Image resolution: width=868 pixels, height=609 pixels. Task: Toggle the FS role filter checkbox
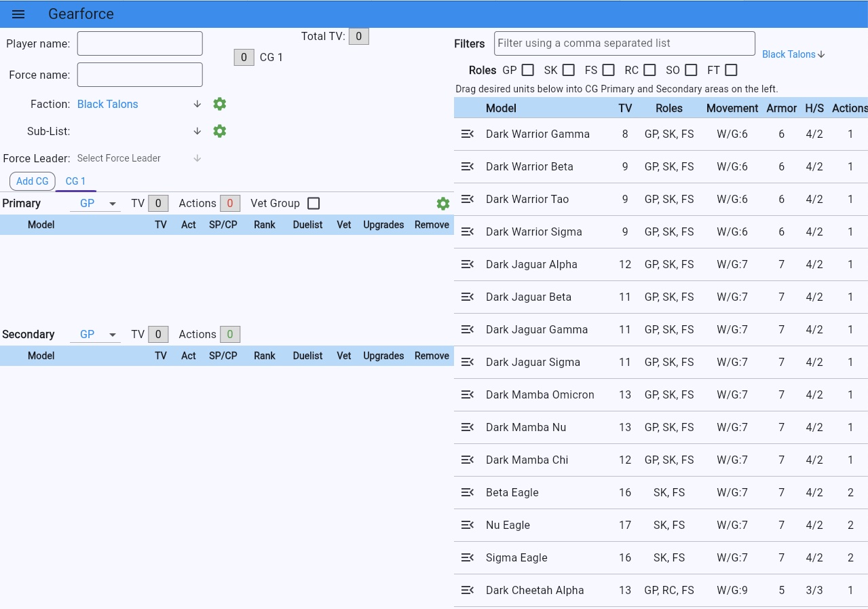(609, 70)
